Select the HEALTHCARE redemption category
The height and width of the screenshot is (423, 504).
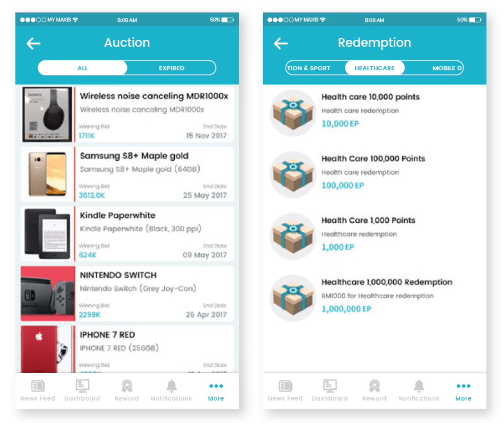click(375, 68)
